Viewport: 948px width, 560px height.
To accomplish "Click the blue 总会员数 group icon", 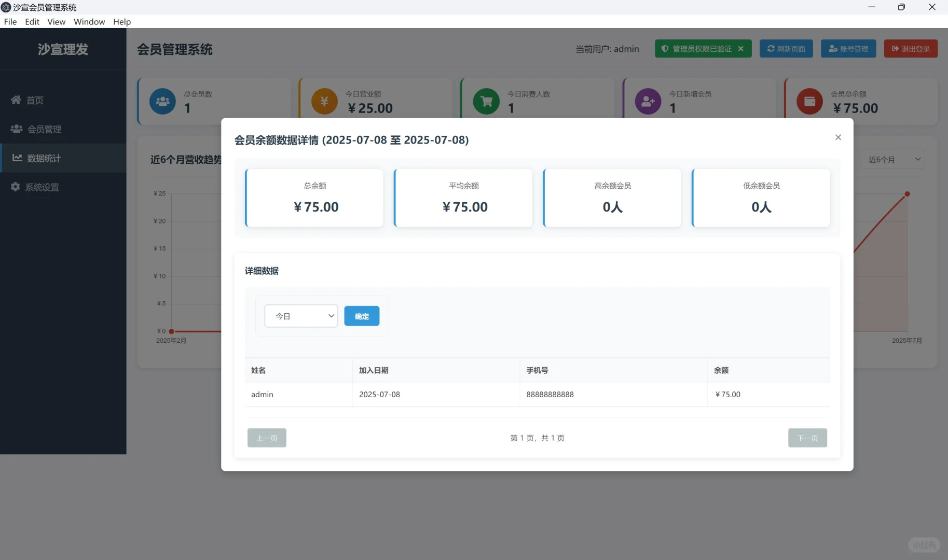I will [x=162, y=101].
